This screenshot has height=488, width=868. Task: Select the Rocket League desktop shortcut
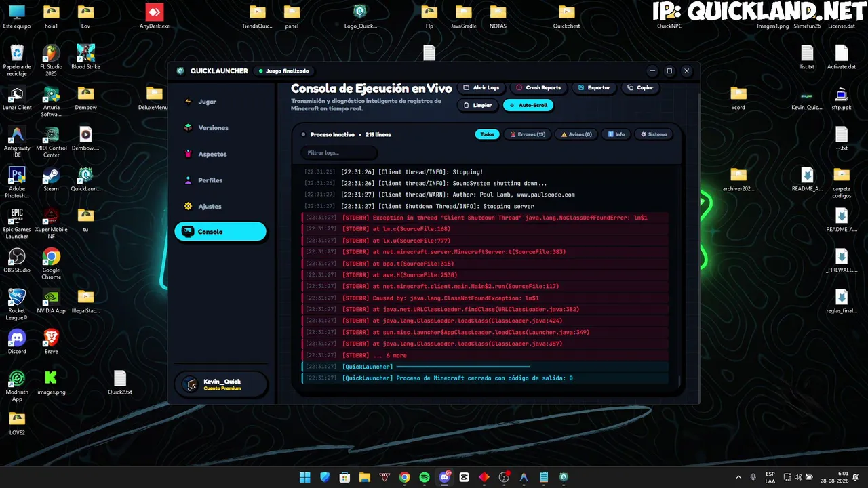pos(17,304)
